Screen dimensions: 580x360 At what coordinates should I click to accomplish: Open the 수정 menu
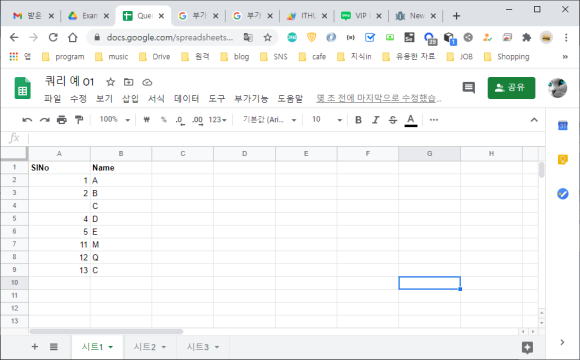[78, 99]
